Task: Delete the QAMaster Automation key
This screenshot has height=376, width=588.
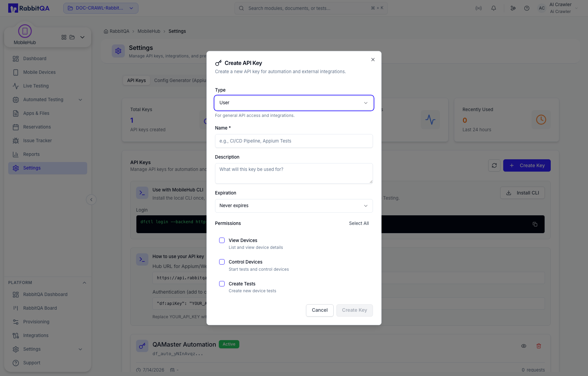Action: point(539,346)
